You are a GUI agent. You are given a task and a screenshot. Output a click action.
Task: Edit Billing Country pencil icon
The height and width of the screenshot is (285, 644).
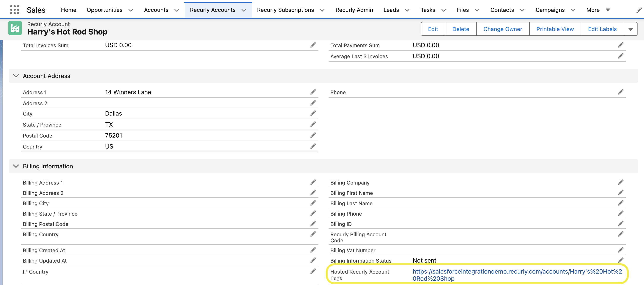(x=313, y=234)
